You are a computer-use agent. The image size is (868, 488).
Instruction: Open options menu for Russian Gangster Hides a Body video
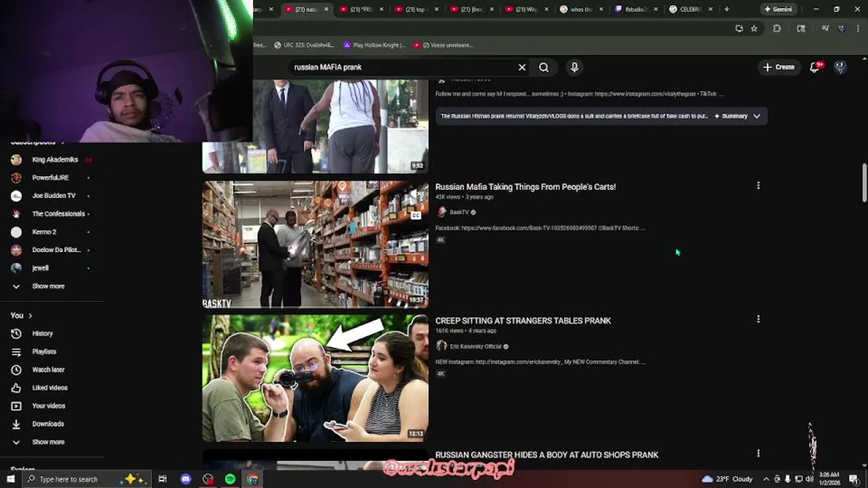tap(758, 453)
